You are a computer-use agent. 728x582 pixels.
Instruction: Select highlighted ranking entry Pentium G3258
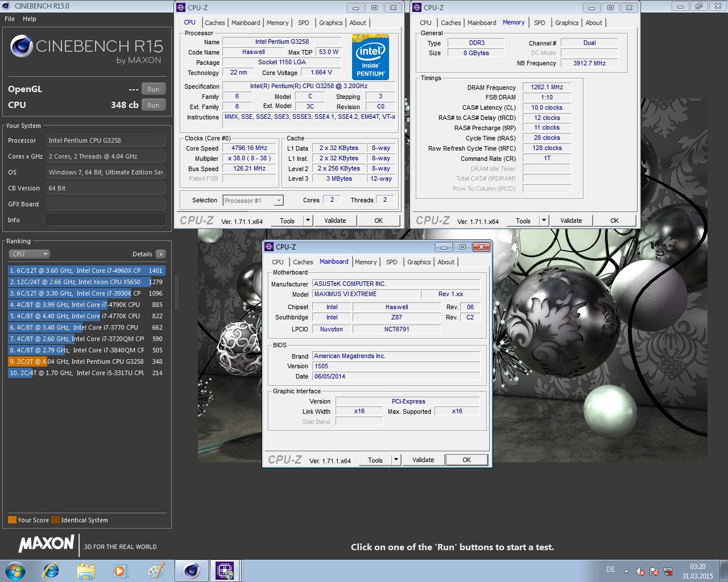point(86,361)
